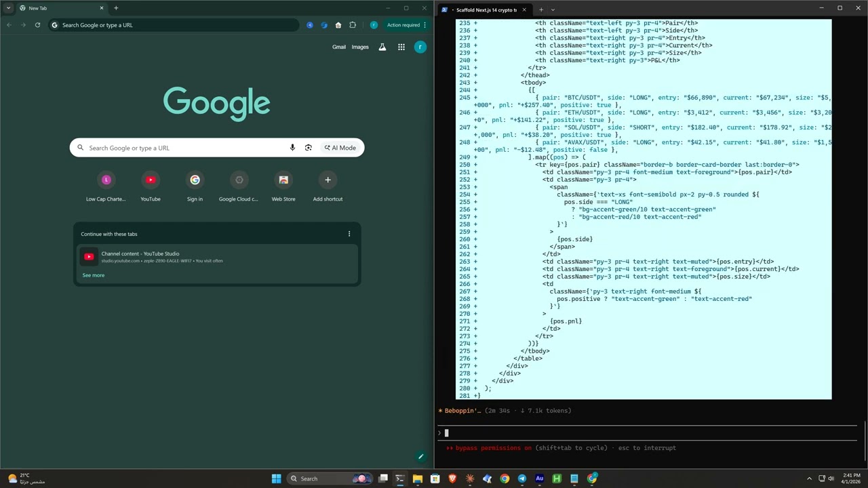Open the weather widget on taskbar
Screen dimensions: 868x488
pyautogui.click(x=26, y=479)
